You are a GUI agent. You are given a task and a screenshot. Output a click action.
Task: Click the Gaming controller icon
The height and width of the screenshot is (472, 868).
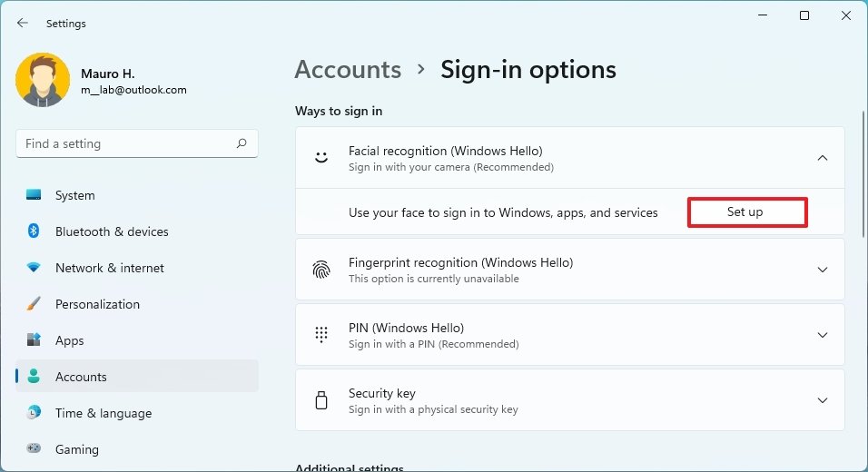[34, 448]
